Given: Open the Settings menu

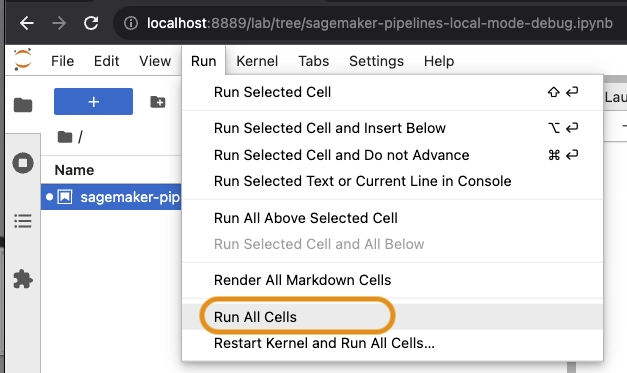Looking at the screenshot, I should pos(376,61).
